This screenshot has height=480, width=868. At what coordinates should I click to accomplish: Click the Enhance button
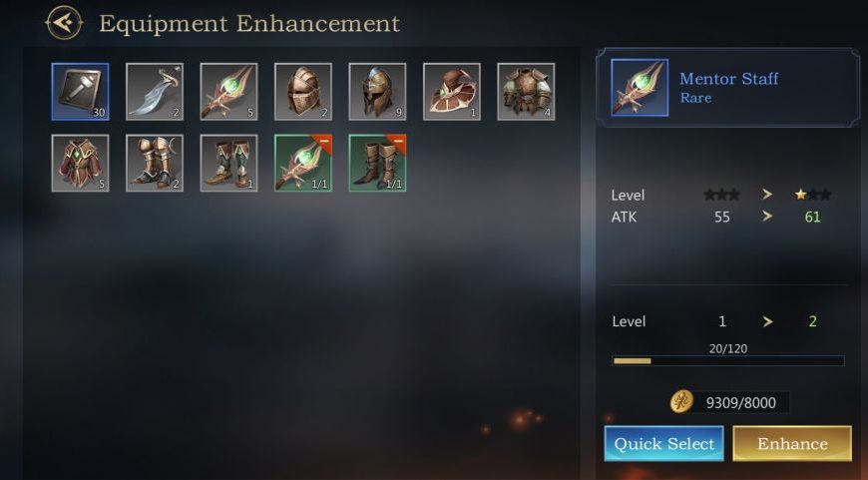[792, 443]
